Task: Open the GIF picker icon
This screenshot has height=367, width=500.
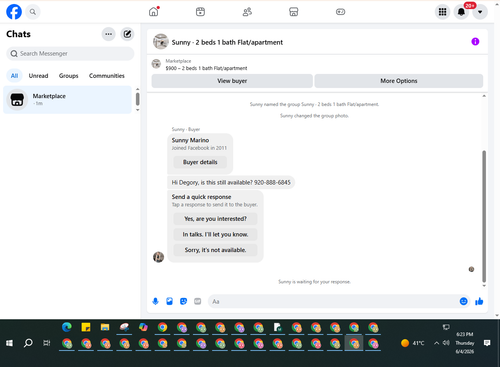Action: coord(198,302)
